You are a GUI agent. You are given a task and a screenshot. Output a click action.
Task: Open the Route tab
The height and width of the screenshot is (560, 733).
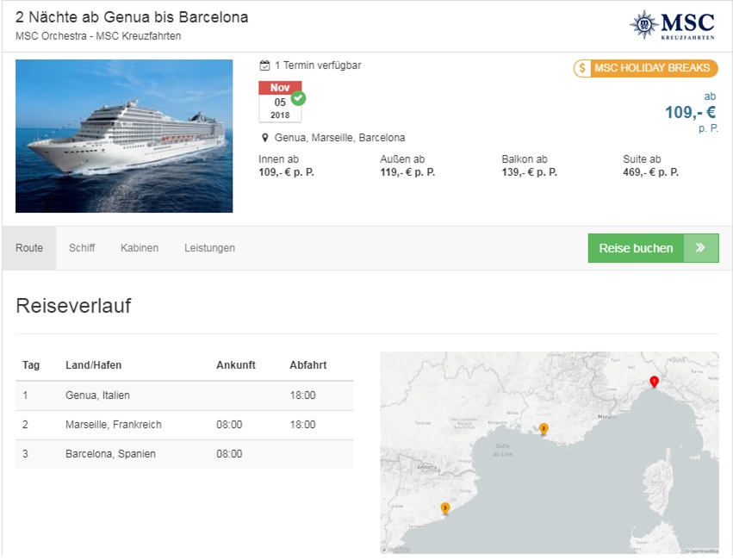[x=29, y=248]
